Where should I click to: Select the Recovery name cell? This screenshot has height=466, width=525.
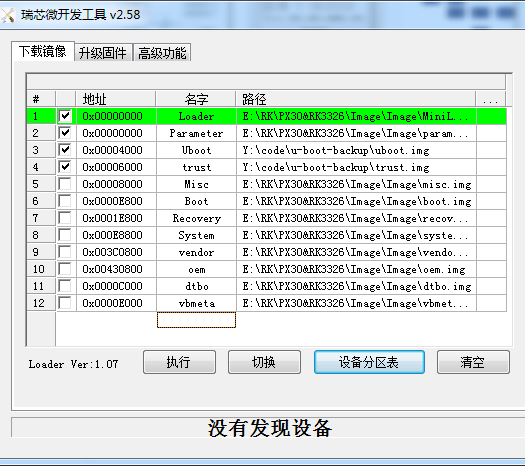click(196, 218)
